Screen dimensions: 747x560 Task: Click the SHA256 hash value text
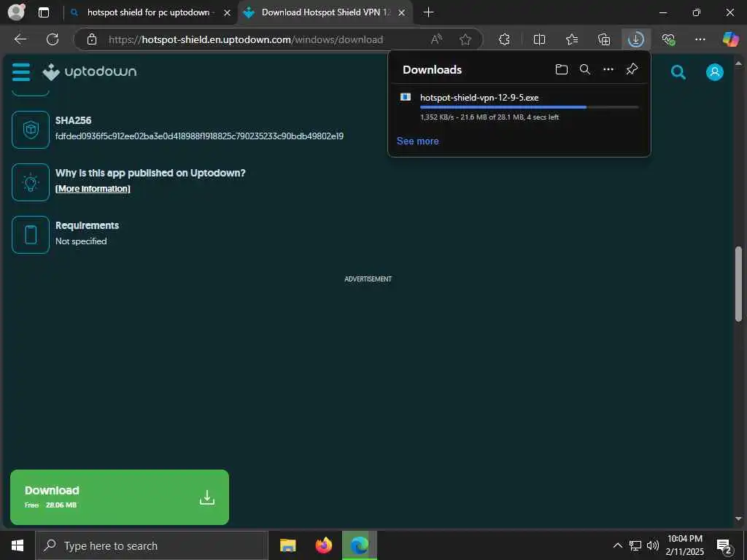(x=199, y=136)
